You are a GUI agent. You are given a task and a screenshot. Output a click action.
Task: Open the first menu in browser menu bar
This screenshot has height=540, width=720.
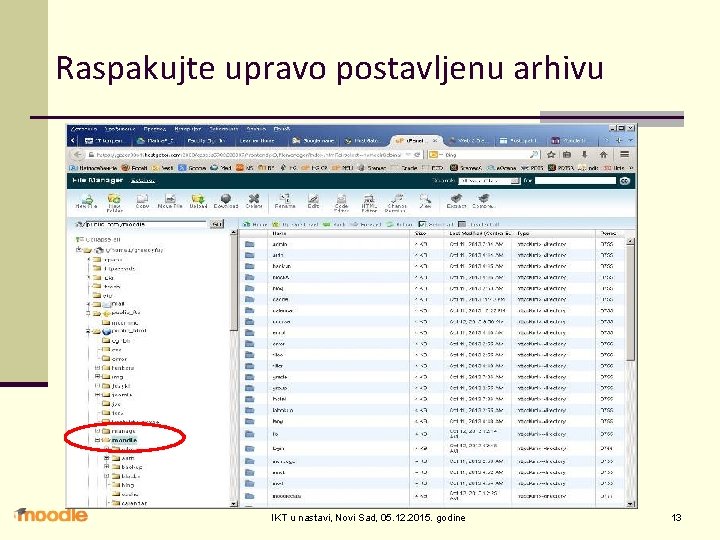tap(84, 129)
